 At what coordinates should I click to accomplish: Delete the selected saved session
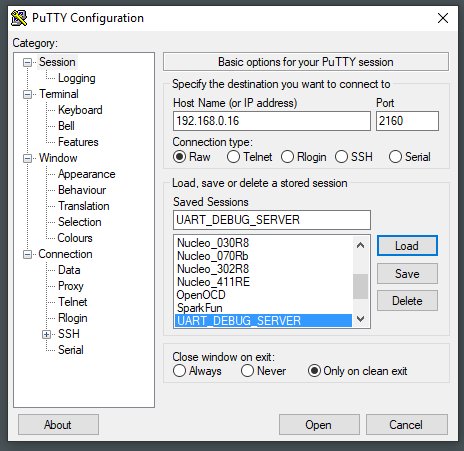point(407,301)
